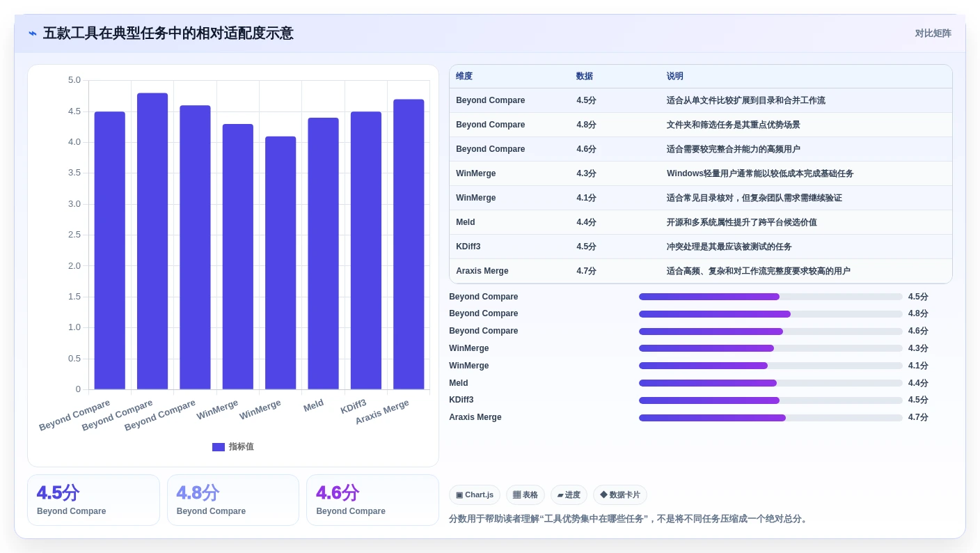
Task: Click the 2.5 tick on the y-axis
Action: [74, 235]
